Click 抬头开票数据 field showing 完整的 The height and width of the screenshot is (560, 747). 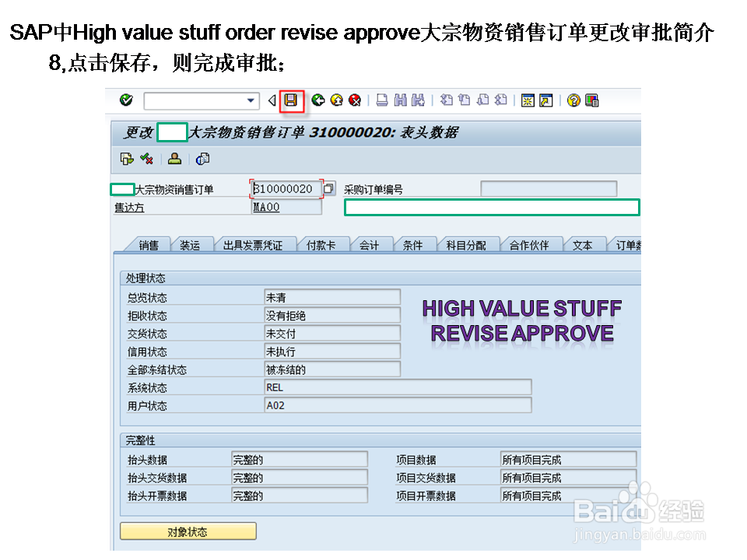299,495
